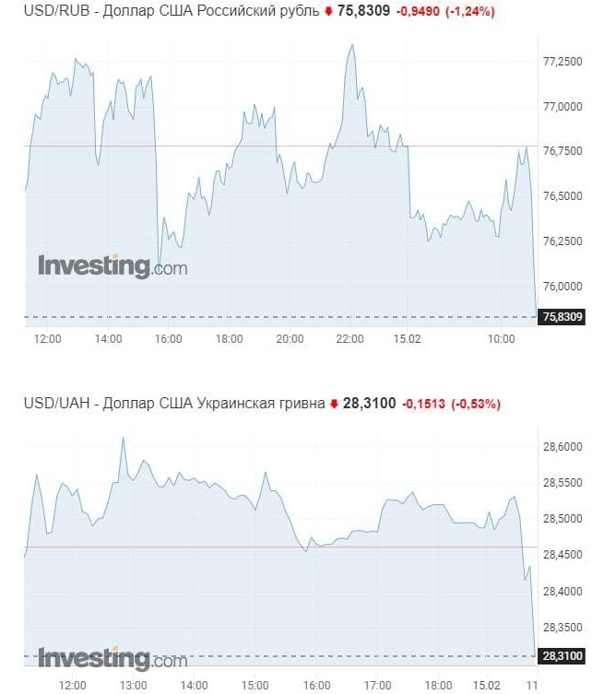The width and height of the screenshot is (616, 694).
Task: Select the 15.02 date label on USD/RUB chart
Action: [407, 339]
